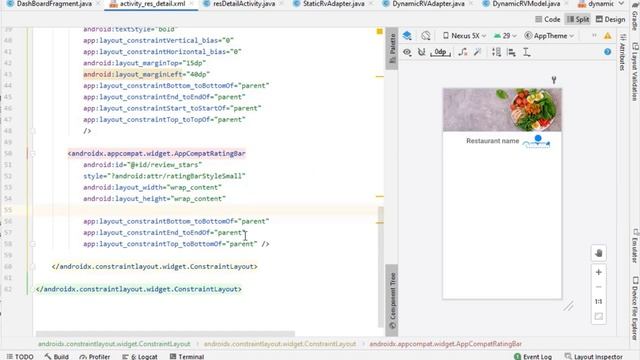Image resolution: width=640 pixels, height=360 pixels.
Task: Open the Emulator tool window
Action: [x=635, y=246]
